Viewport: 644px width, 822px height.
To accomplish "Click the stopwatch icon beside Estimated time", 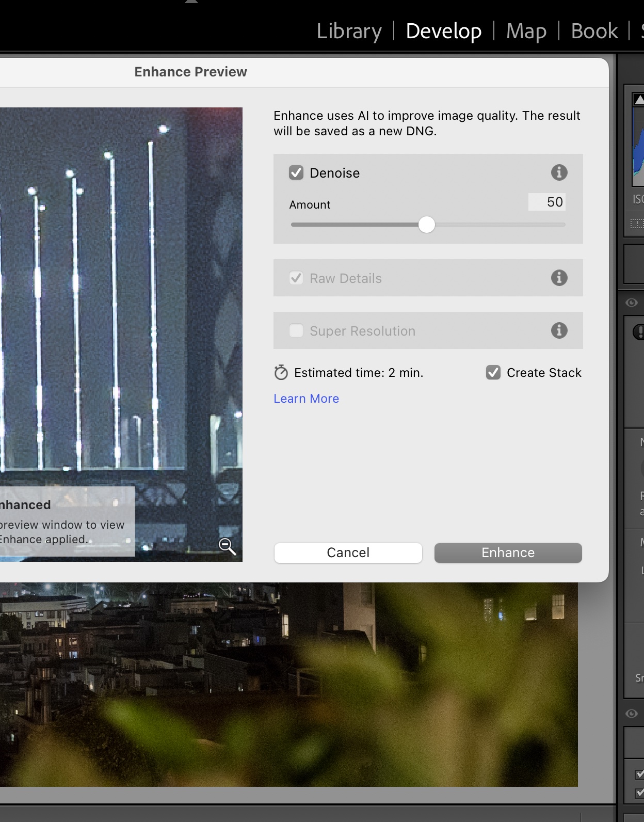I will point(281,372).
